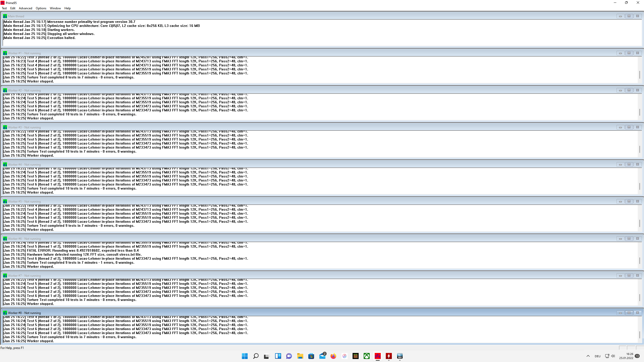Click the Worker #5 window icon
The image size is (644, 362).
click(x=5, y=201)
